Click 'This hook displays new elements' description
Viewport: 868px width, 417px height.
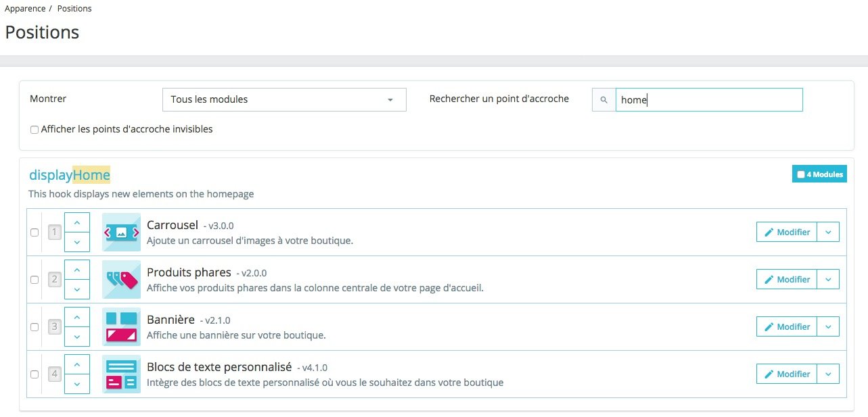click(141, 194)
